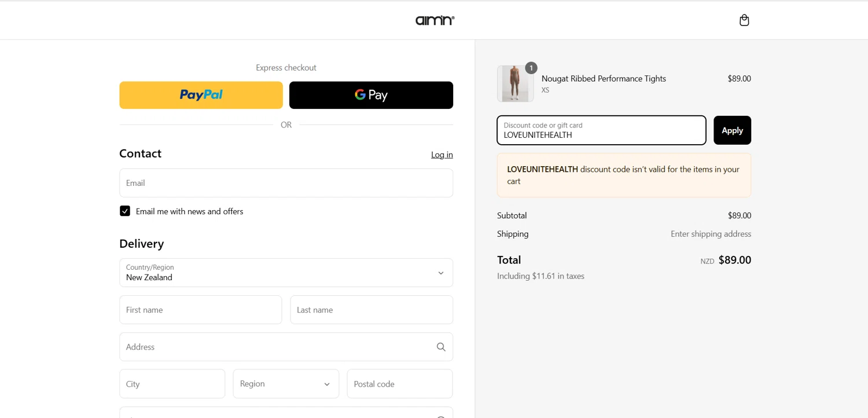Click the aim'n logo in header
The width and height of the screenshot is (868, 418).
pyautogui.click(x=435, y=20)
